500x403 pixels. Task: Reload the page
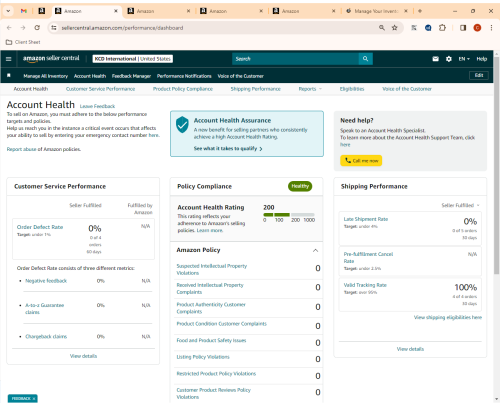point(37,28)
